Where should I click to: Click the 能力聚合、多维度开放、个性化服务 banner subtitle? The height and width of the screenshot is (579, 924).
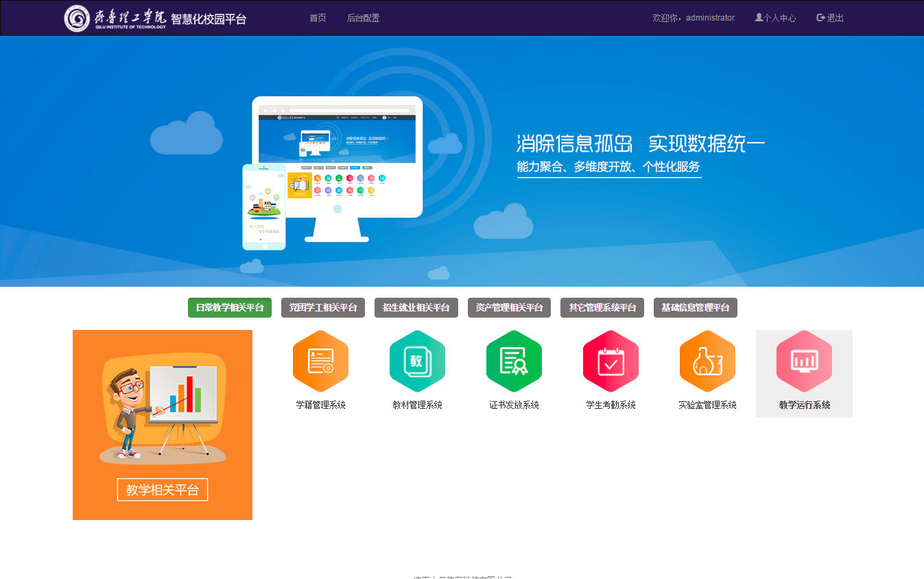[x=608, y=167]
